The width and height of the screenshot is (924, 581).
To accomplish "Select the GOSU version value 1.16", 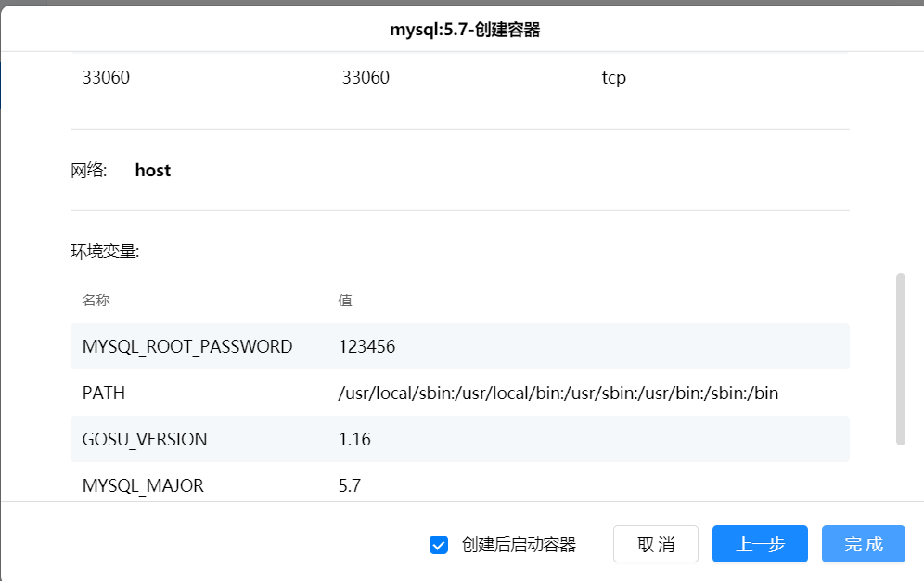I will (x=354, y=440).
